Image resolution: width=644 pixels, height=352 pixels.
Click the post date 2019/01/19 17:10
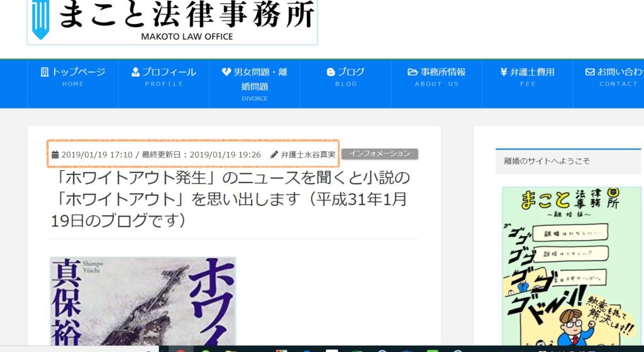(x=97, y=155)
